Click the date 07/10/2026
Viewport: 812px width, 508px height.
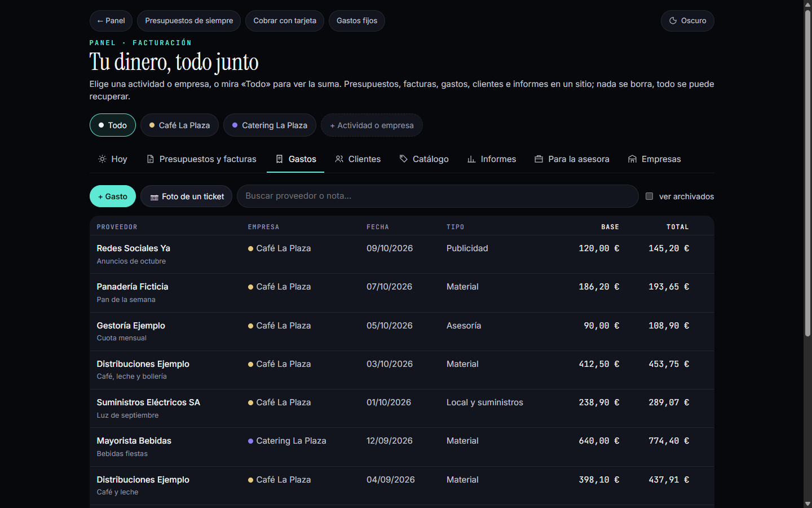tap(389, 287)
